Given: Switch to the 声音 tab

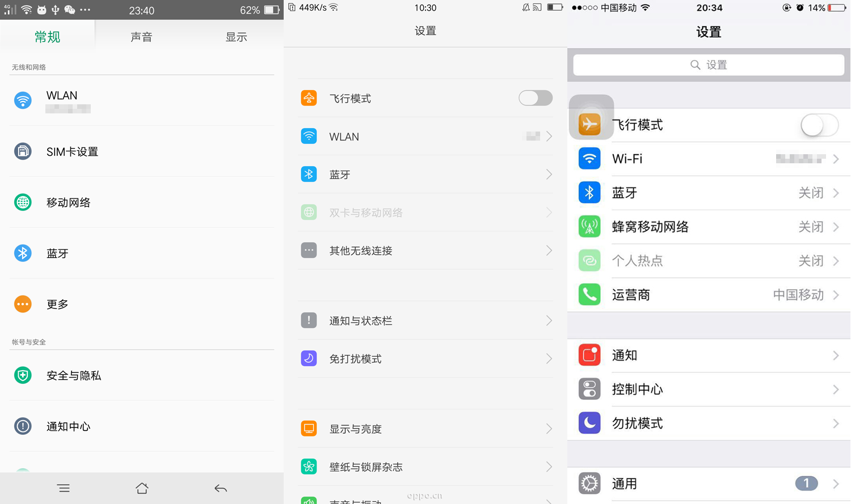Looking at the screenshot, I should click(141, 37).
